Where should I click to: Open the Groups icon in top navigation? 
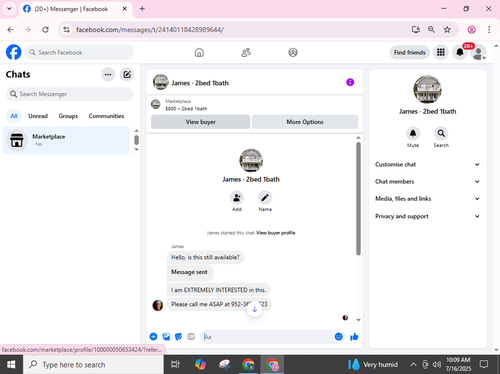[293, 52]
